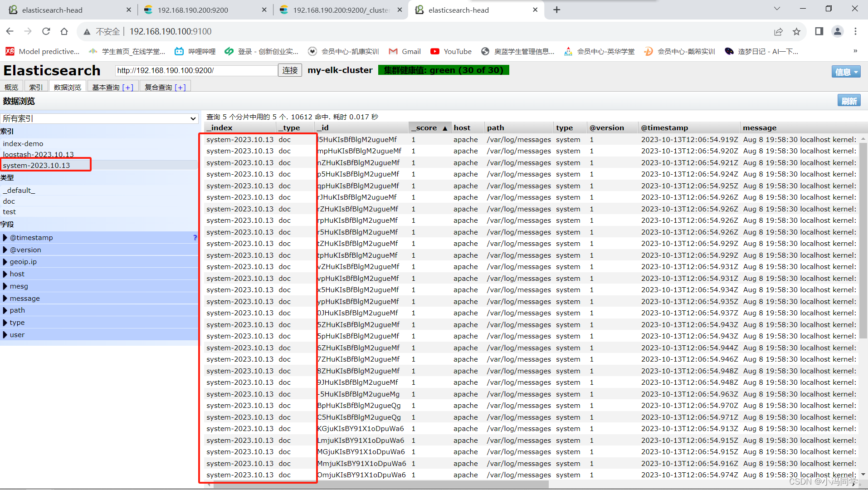Viewport: 868px width, 490px height.
Task: Sort by the @timestamp column header
Action: point(689,127)
